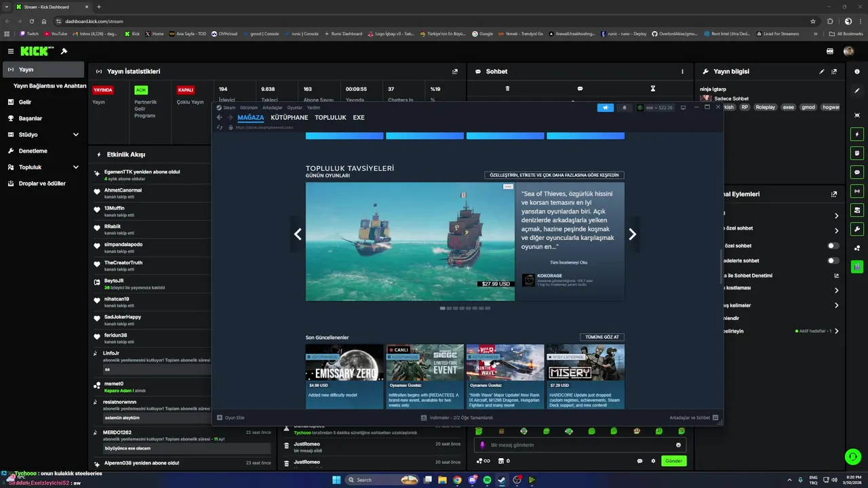Click TÜMÜNE GÖZ AT button in Steam
Viewport: 868px width, 488px height.
coord(602,337)
